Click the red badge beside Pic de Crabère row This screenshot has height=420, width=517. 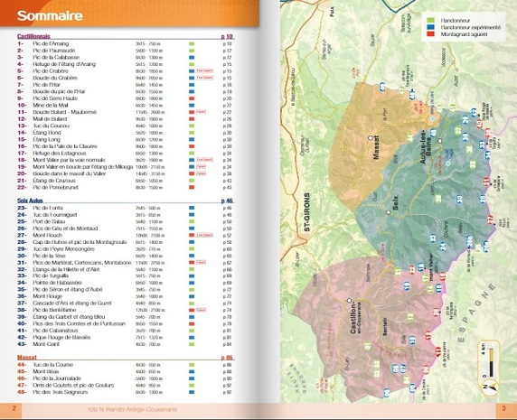coord(205,71)
